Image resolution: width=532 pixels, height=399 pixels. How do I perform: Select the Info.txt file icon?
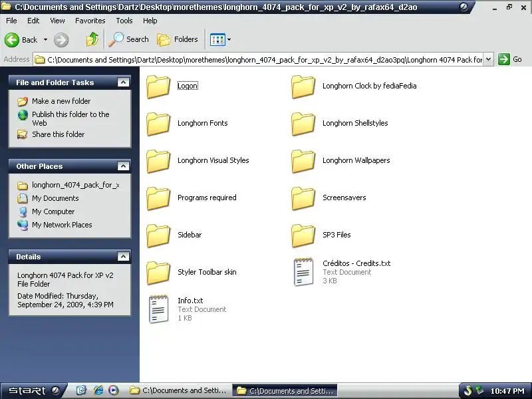click(x=158, y=309)
